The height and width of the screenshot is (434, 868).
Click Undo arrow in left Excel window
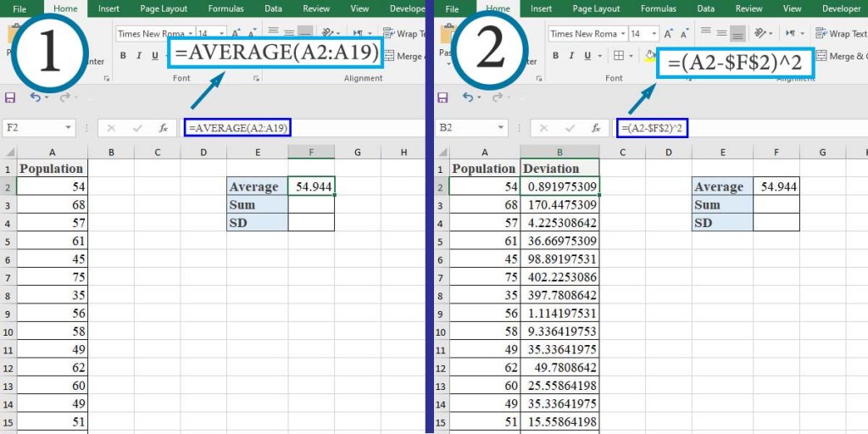click(x=35, y=97)
